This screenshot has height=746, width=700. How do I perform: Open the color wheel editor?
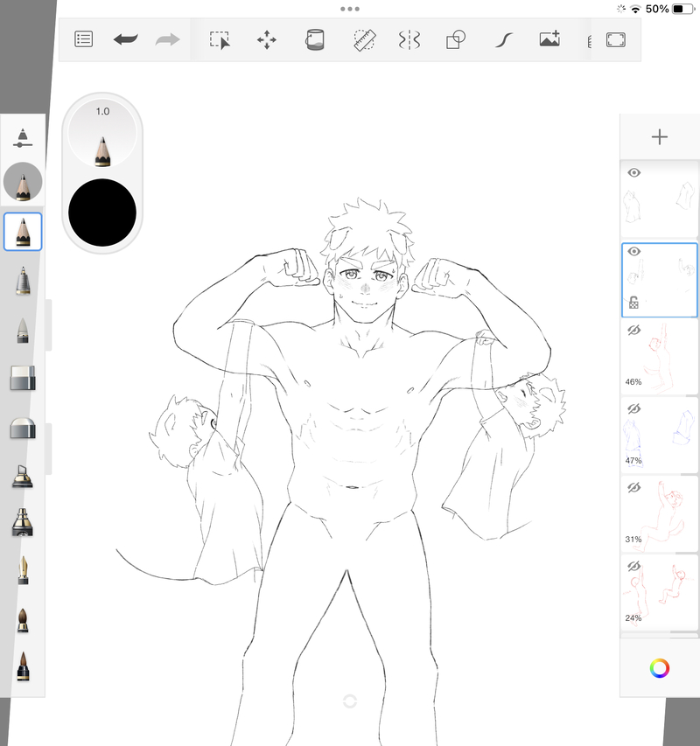(x=660, y=668)
